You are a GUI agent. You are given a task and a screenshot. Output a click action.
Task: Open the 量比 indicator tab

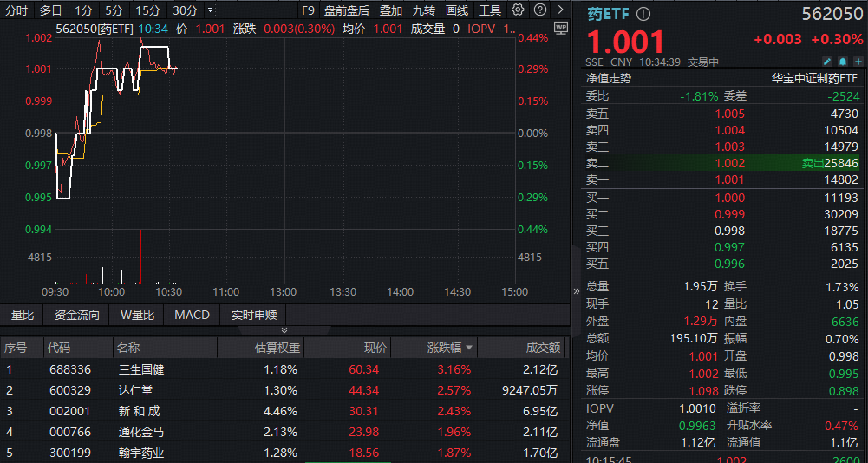coord(23,315)
